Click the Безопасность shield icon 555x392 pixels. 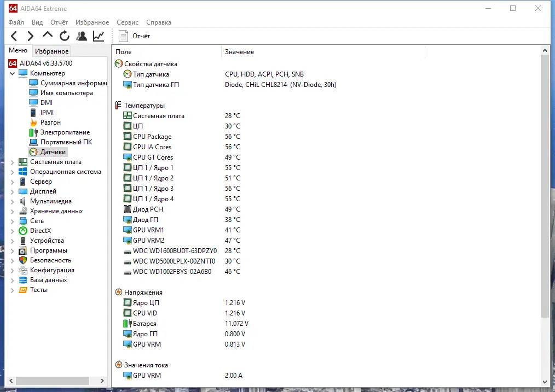pos(23,260)
